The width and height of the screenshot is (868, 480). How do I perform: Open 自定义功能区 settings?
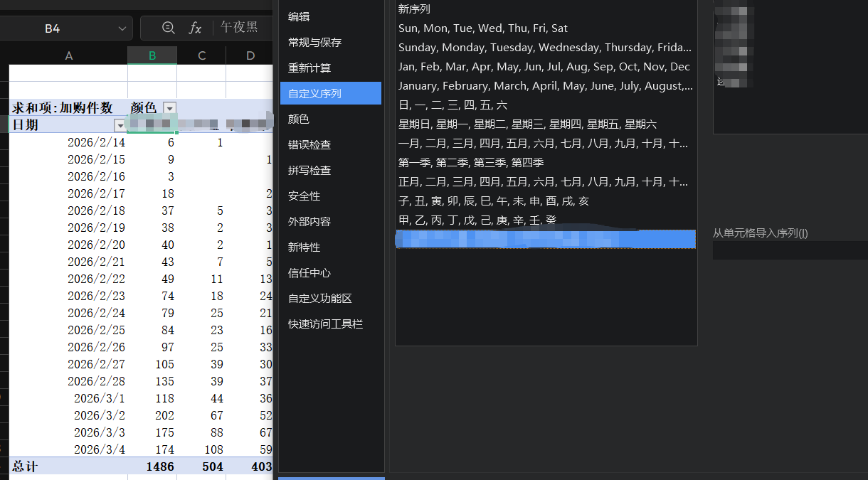[319, 298]
